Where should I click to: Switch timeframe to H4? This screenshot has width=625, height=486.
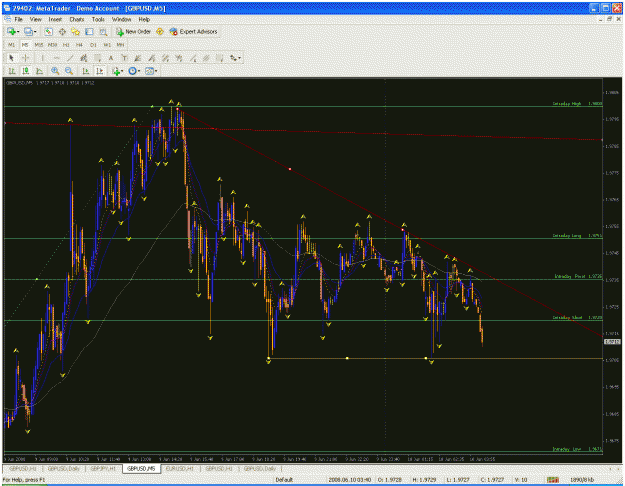(79, 45)
